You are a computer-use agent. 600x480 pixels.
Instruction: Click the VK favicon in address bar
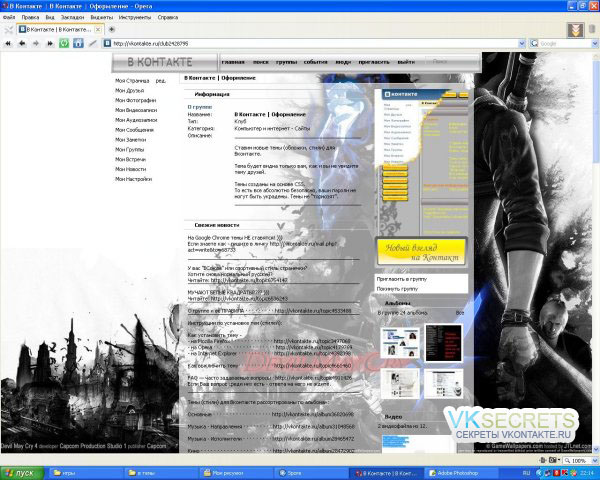pos(108,44)
